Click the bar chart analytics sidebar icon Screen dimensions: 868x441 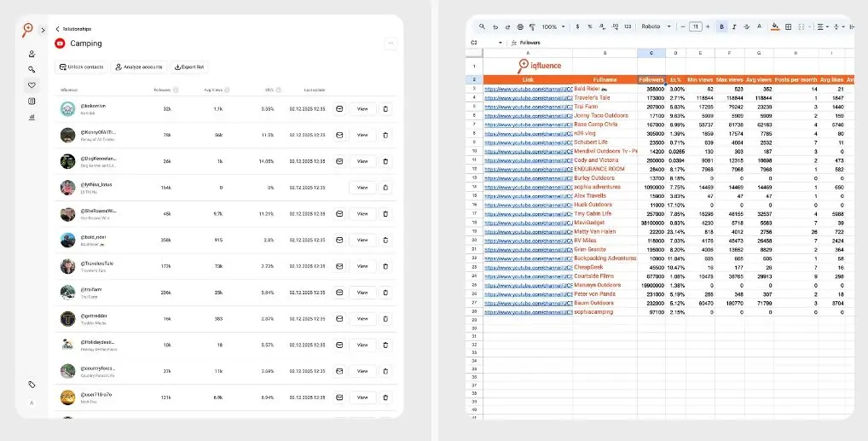tap(32, 117)
